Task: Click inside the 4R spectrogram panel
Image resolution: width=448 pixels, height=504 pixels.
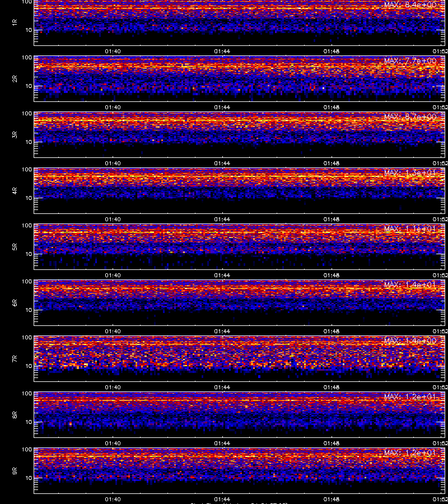Action: (240, 190)
